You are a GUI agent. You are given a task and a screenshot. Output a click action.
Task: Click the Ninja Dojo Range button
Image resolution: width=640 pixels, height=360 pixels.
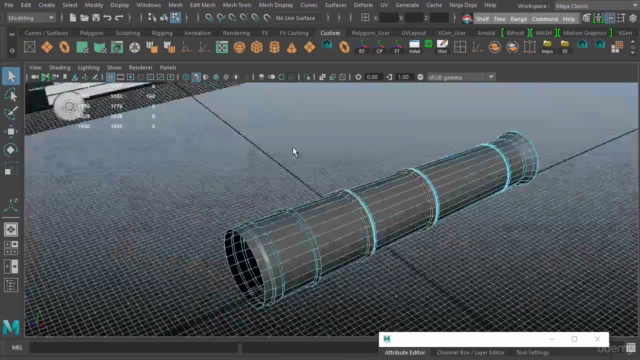click(518, 19)
